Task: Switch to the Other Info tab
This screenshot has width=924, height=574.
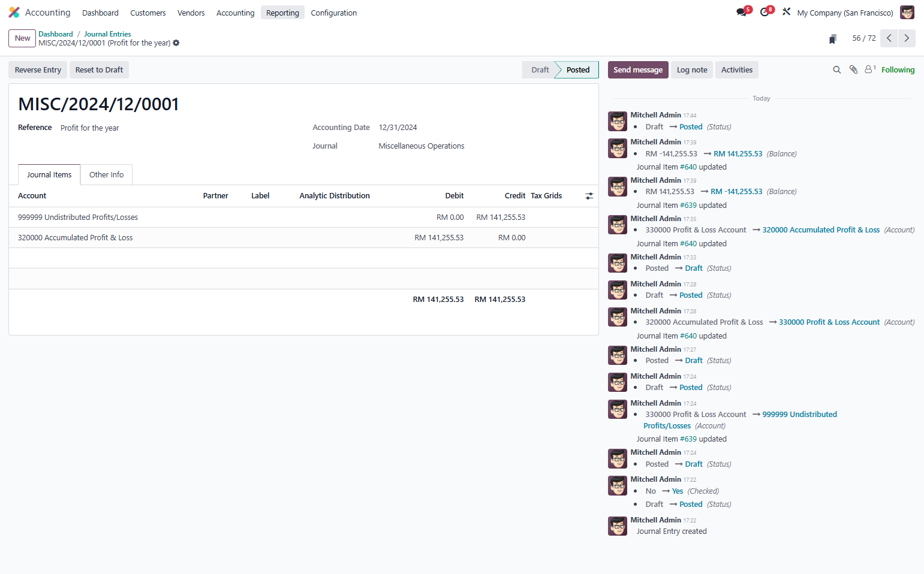Action: (x=107, y=175)
